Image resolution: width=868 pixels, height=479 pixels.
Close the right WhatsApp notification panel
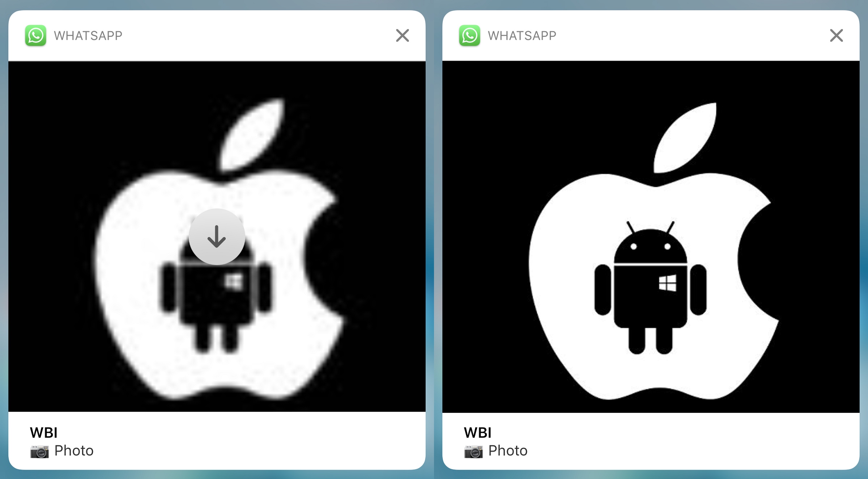point(836,35)
